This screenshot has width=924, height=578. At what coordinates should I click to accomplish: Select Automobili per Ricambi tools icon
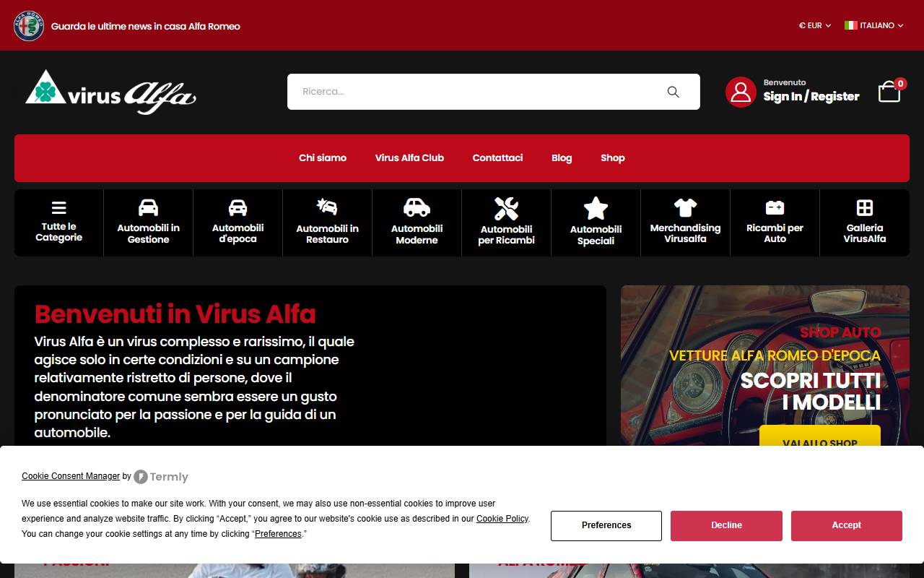506,208
